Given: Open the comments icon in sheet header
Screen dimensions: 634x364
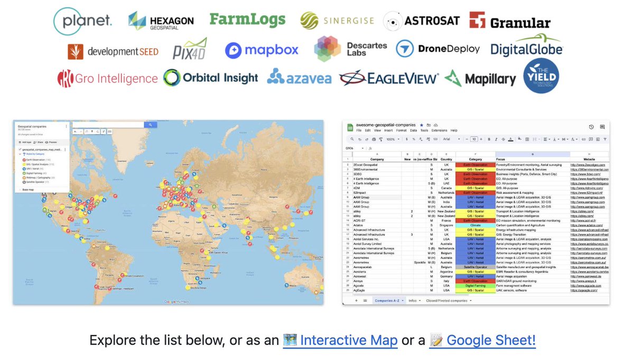Looking at the screenshot, I should (x=602, y=127).
